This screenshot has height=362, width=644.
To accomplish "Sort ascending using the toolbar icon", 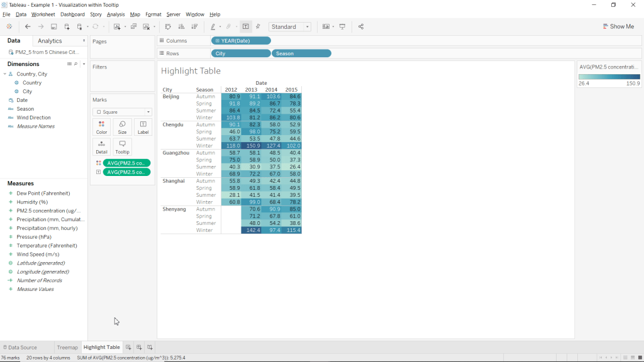I will [181, 27].
